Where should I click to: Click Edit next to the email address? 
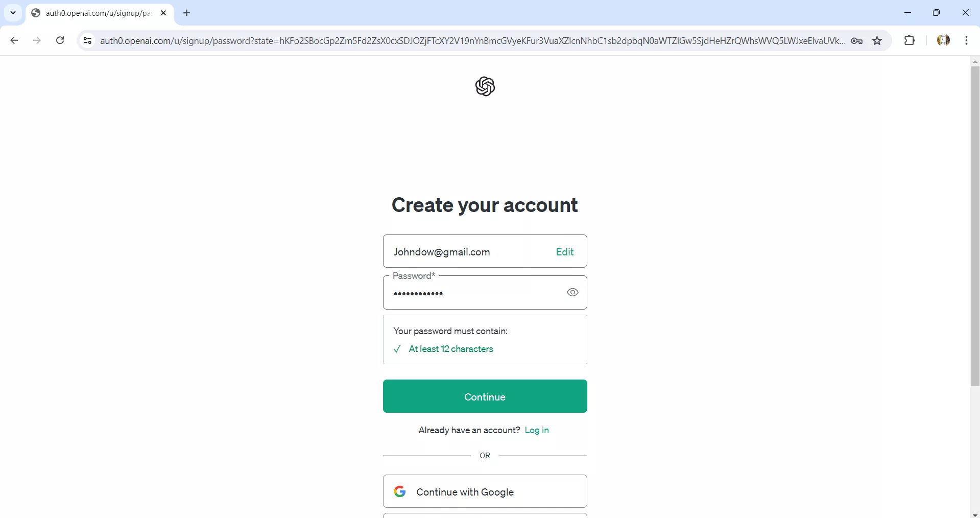click(564, 252)
